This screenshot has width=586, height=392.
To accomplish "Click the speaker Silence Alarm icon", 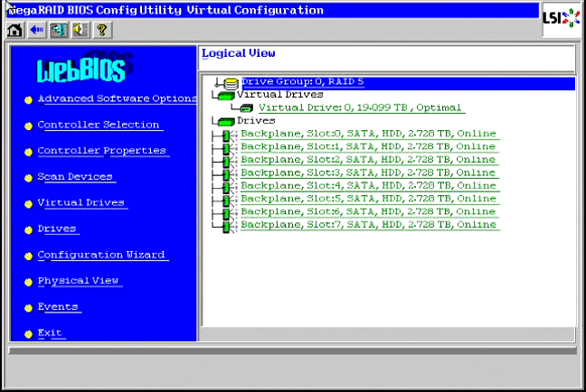I will pos(80,30).
